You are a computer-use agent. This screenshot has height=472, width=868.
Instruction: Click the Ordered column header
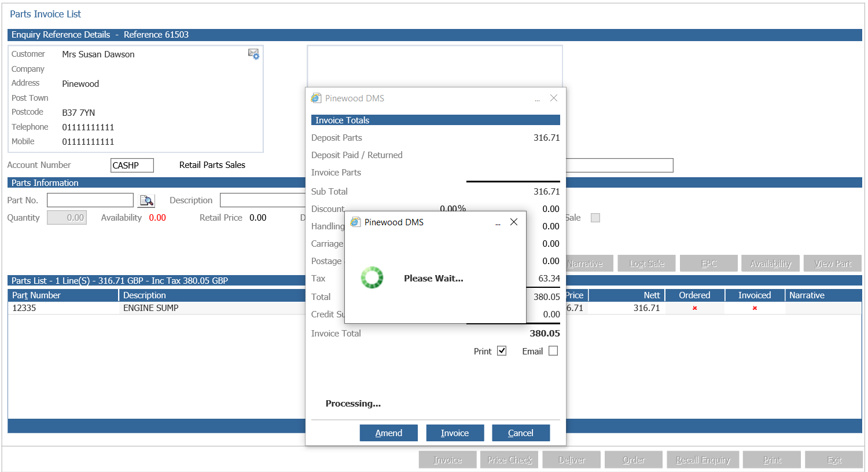point(695,295)
